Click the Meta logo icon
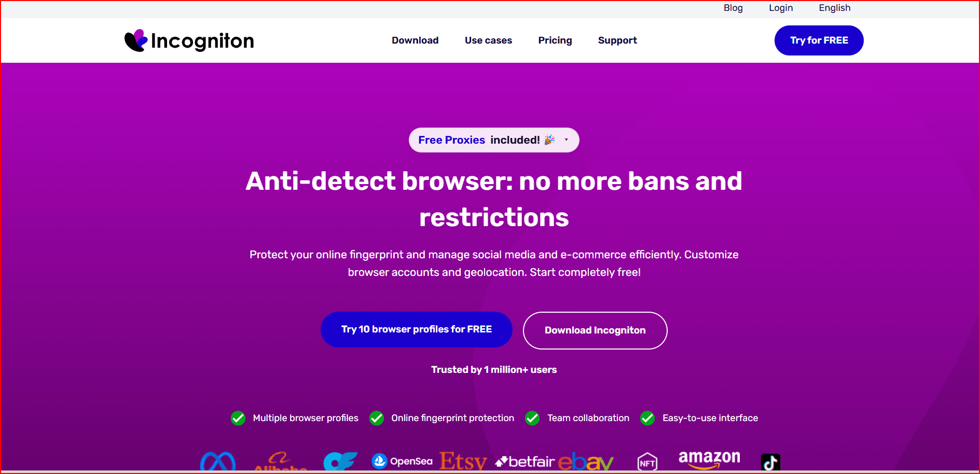The height and width of the screenshot is (474, 980). click(x=218, y=462)
